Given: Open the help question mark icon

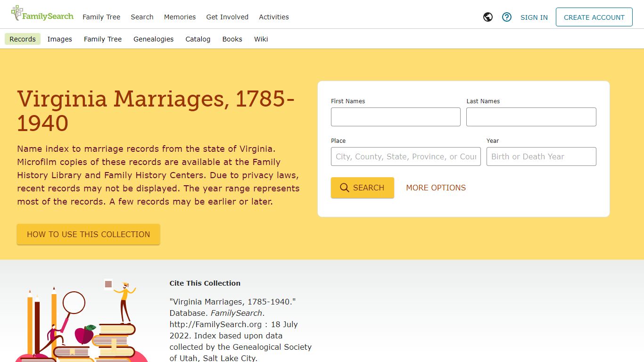Looking at the screenshot, I should (x=507, y=17).
